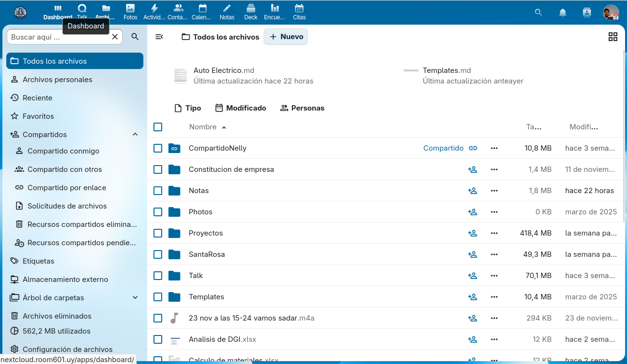Check the SantaRosa folder checkbox

tap(158, 254)
